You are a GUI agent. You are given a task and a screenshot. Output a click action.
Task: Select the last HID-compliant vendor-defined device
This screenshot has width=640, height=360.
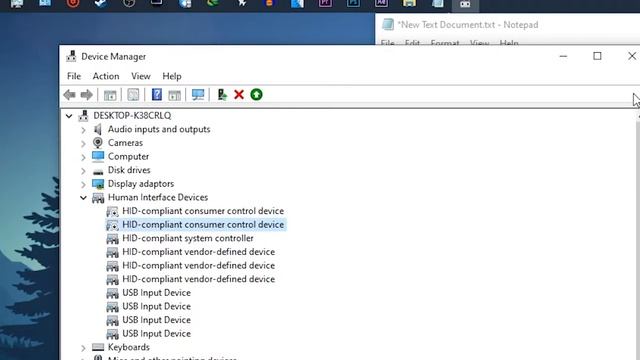pyautogui.click(x=198, y=279)
